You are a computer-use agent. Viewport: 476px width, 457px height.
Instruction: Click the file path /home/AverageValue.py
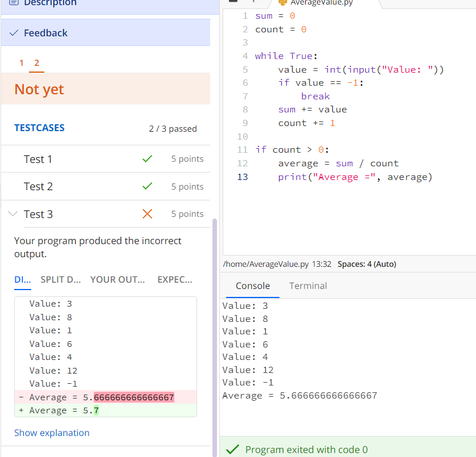[266, 264]
